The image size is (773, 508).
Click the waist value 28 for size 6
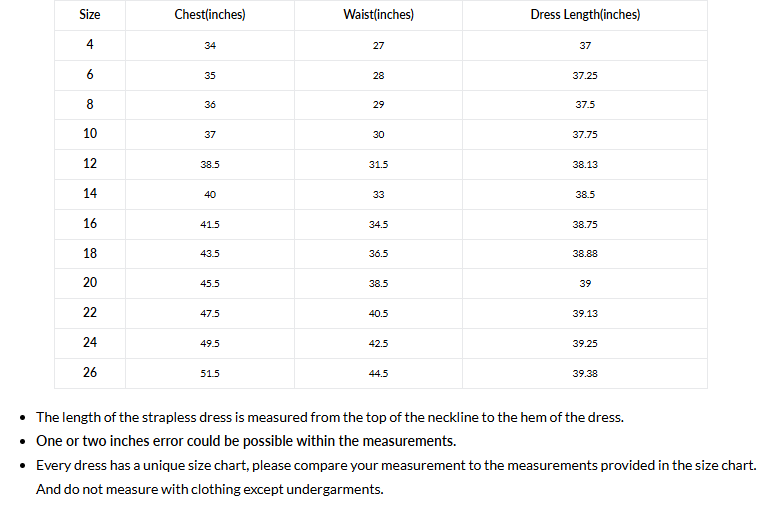point(378,76)
